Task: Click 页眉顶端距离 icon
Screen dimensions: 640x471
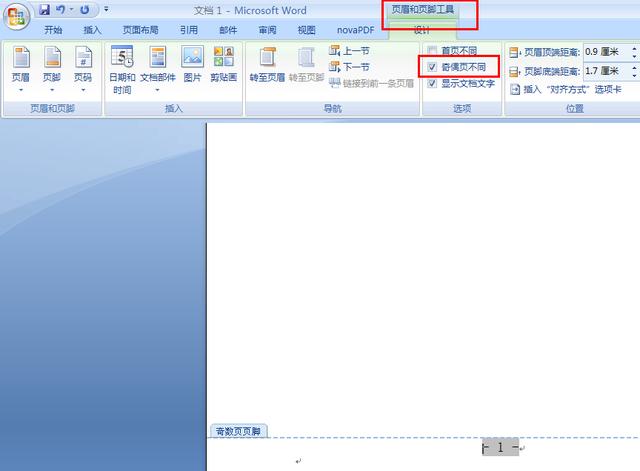Action: coord(514,52)
